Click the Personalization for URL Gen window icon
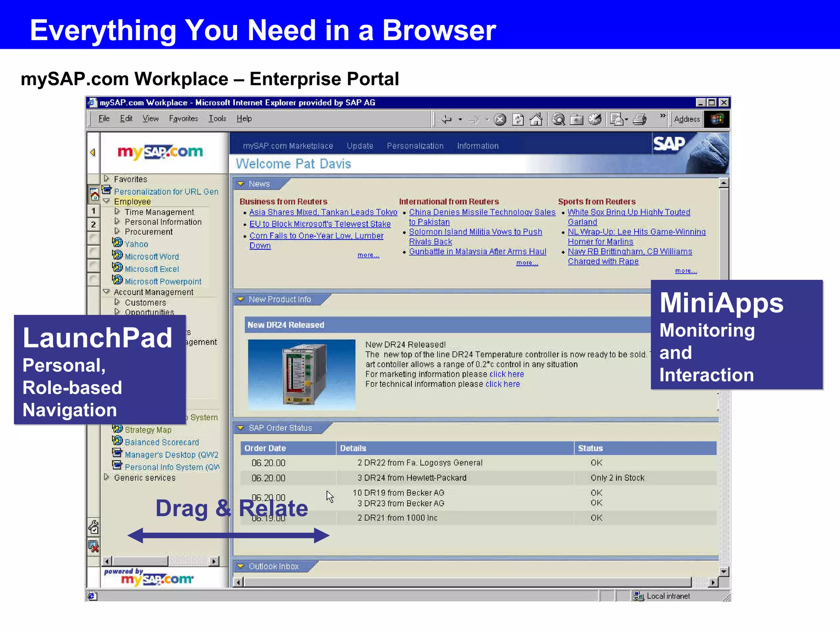The width and height of the screenshot is (840, 630). 107,190
